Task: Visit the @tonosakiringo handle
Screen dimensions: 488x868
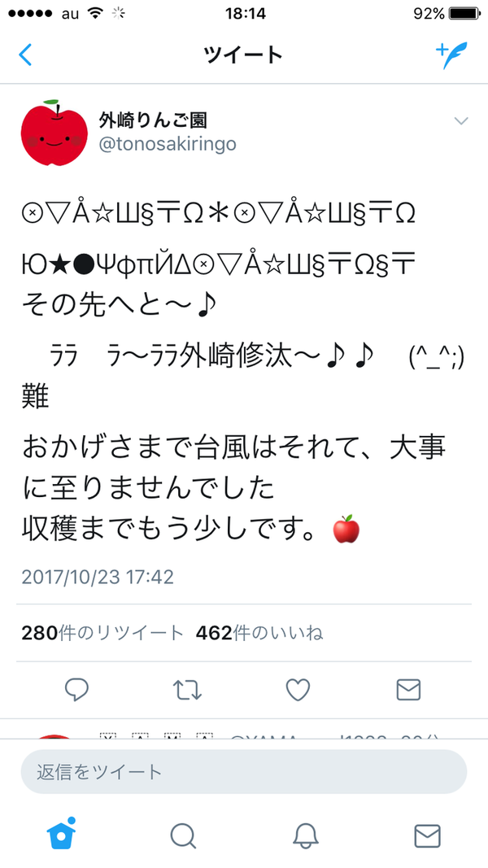Action: point(167,144)
